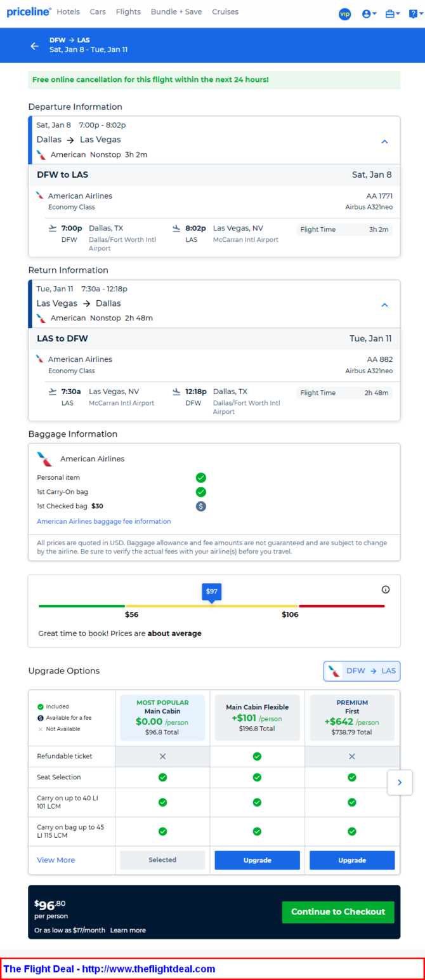Viewport: 425px width, 980px height.
Task: Click Main Cabin Flexible 40 LI carry-on checkmark
Action: pos(257,802)
